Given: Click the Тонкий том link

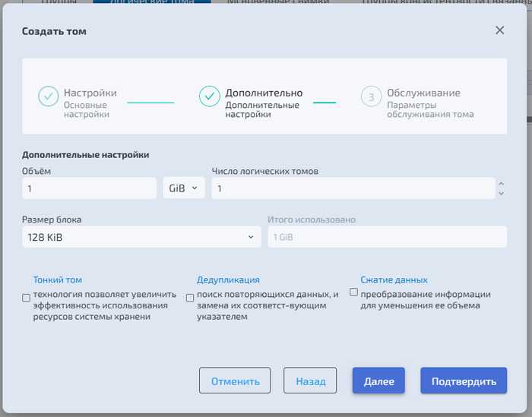Looking at the screenshot, I should tap(57, 280).
